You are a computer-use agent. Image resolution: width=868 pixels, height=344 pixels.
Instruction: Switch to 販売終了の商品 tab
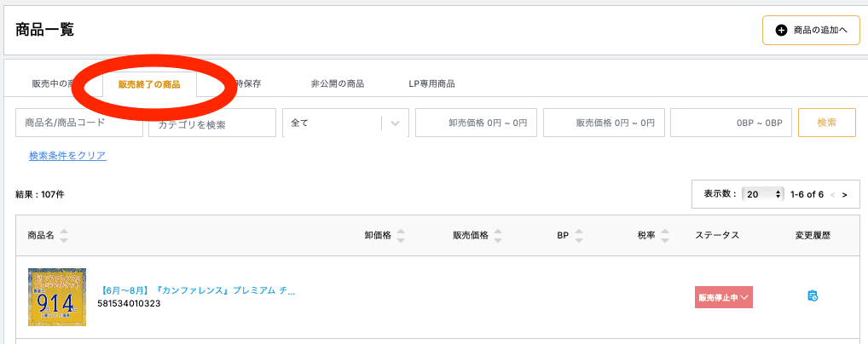[x=149, y=84]
